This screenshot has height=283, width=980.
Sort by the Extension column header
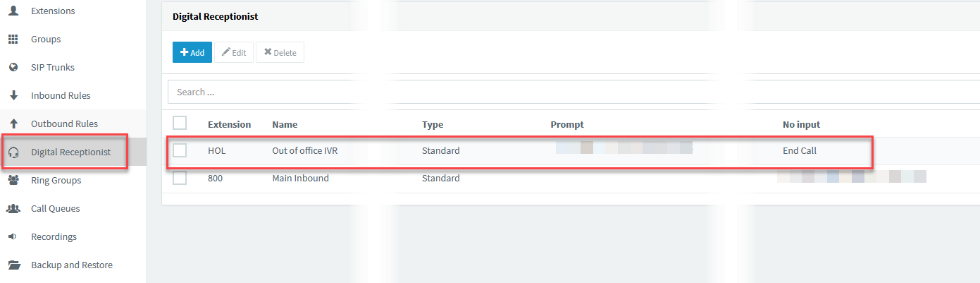pos(229,124)
